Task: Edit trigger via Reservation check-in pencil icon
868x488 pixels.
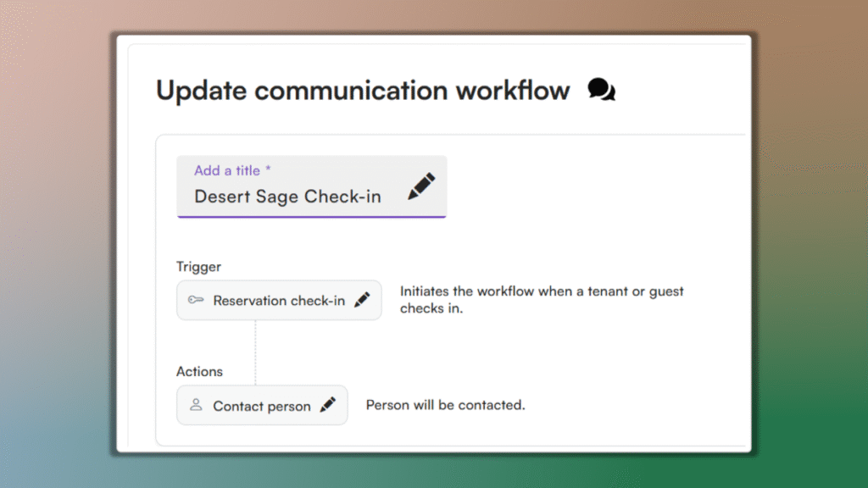Action: point(362,299)
